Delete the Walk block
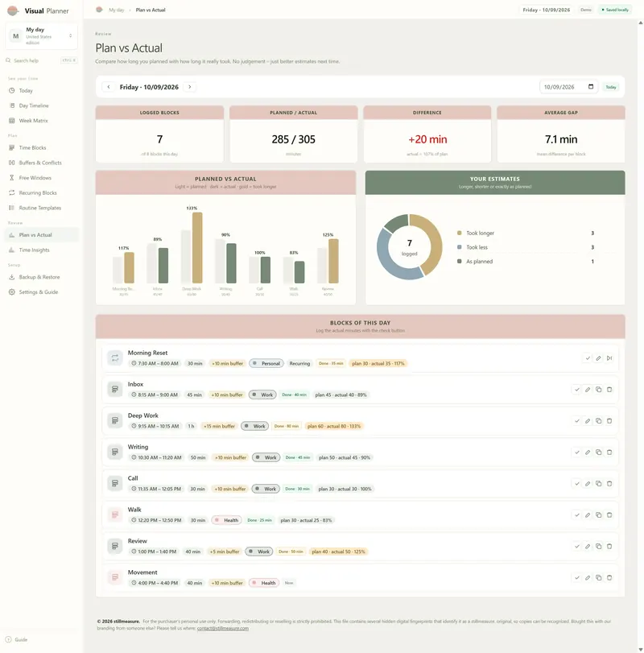This screenshot has width=644, height=653. pos(609,515)
